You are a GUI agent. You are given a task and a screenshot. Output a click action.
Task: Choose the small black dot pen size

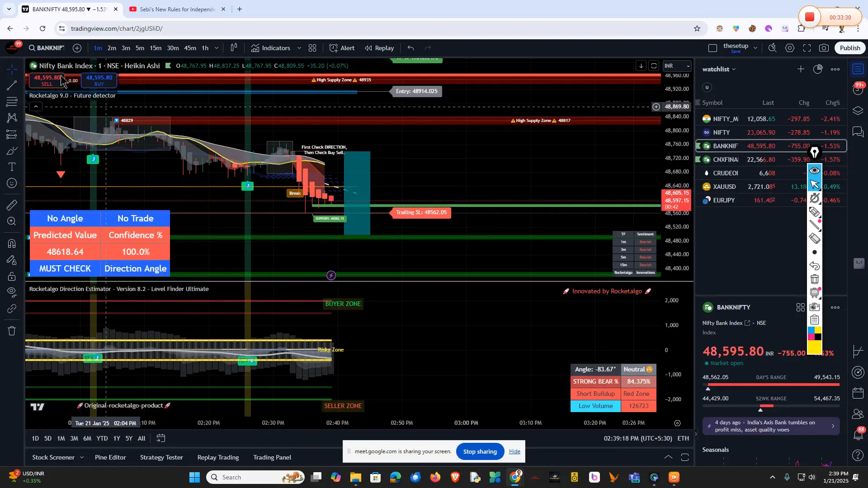point(815,252)
